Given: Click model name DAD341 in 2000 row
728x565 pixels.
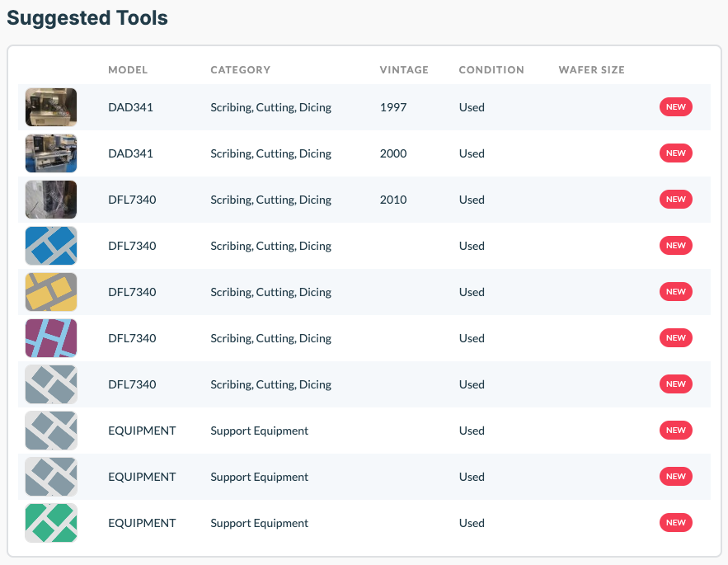Looking at the screenshot, I should point(130,153).
